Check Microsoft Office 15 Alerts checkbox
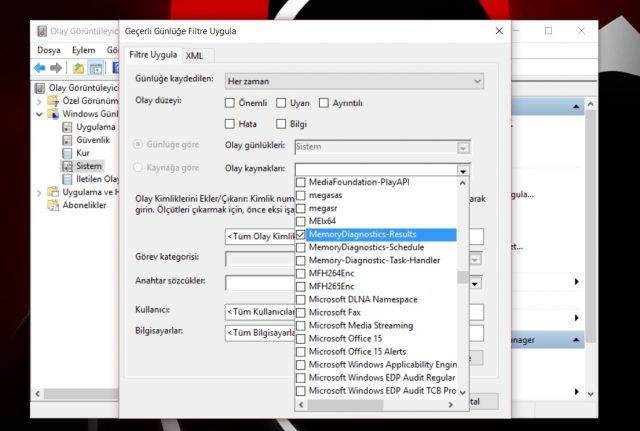The width and height of the screenshot is (640, 431). click(x=301, y=351)
